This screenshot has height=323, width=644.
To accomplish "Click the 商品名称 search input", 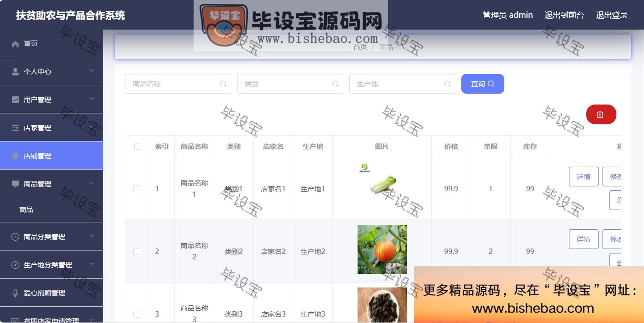I will 178,84.
